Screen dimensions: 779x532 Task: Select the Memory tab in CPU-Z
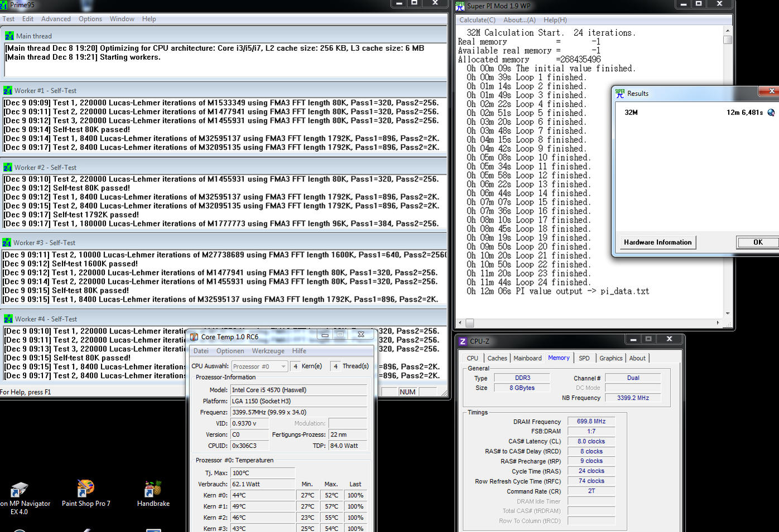click(559, 358)
